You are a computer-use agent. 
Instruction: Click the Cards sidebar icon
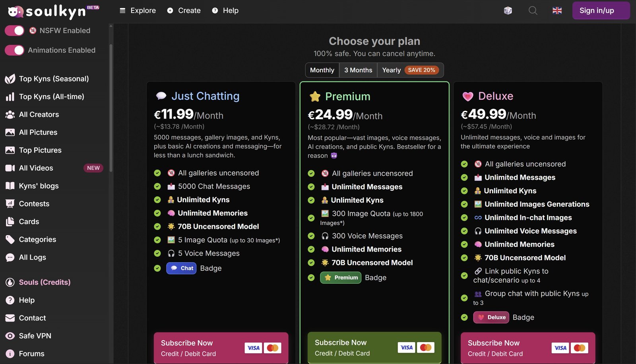[x=10, y=222]
